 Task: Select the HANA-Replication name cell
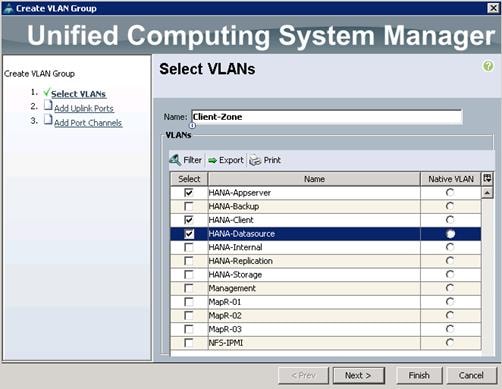314,261
